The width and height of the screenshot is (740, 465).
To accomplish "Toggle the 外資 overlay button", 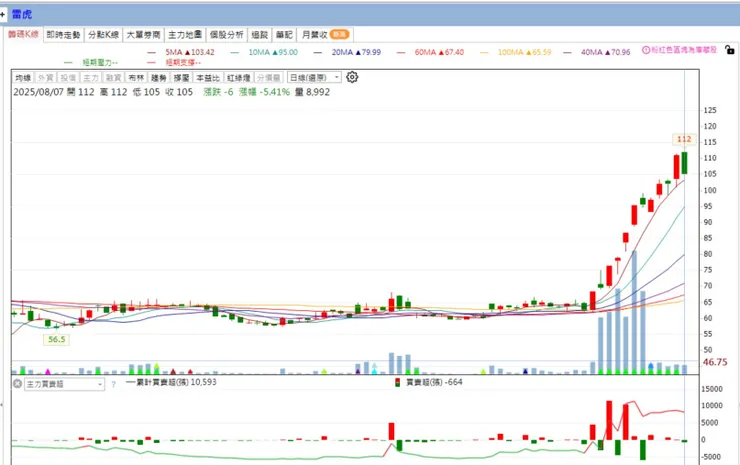I will point(45,77).
